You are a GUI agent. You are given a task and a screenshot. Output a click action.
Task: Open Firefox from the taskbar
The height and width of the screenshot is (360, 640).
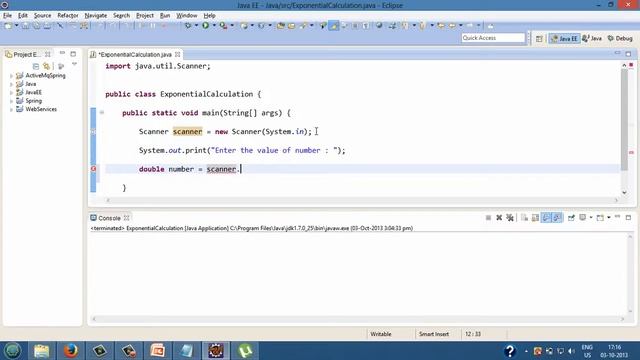[71, 351]
